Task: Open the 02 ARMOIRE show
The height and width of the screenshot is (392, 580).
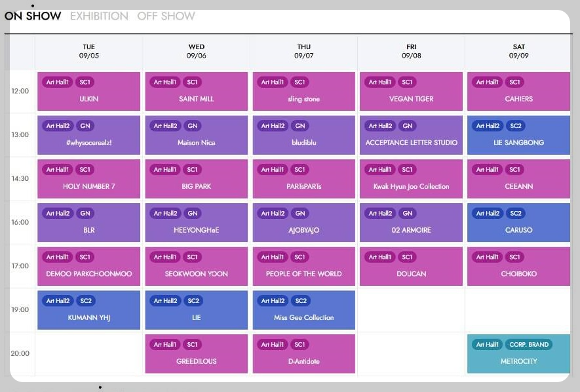Action: tap(412, 223)
